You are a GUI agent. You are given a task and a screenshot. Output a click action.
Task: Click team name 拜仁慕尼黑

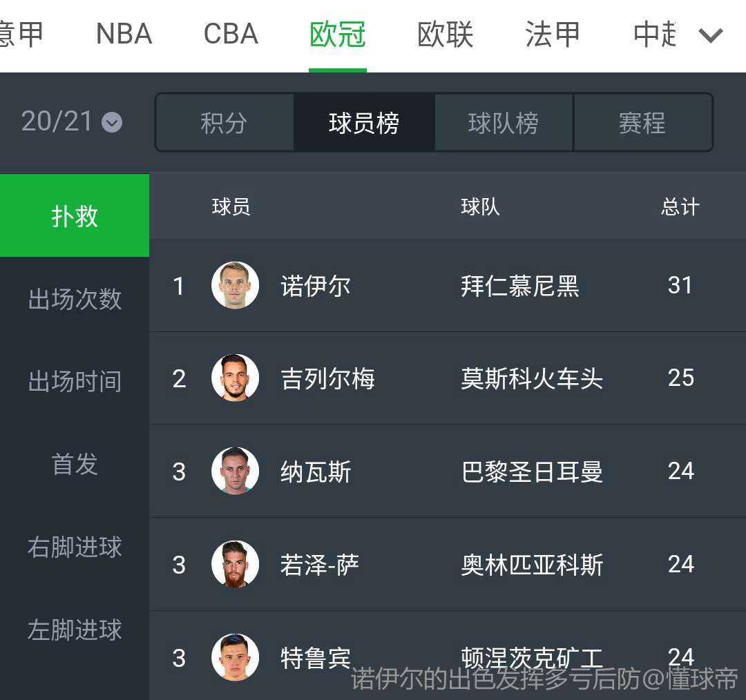(x=519, y=286)
